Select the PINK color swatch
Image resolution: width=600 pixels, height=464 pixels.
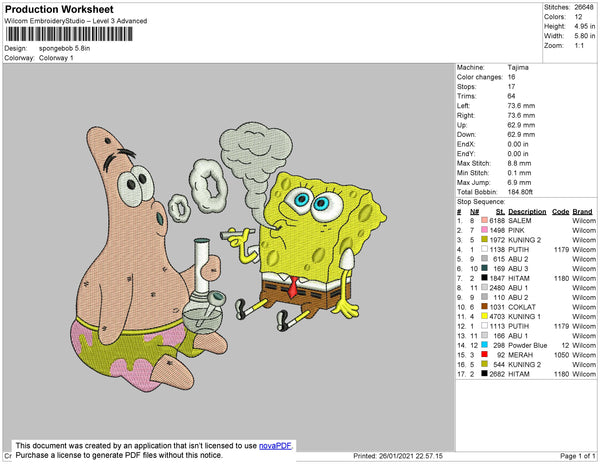(484, 230)
